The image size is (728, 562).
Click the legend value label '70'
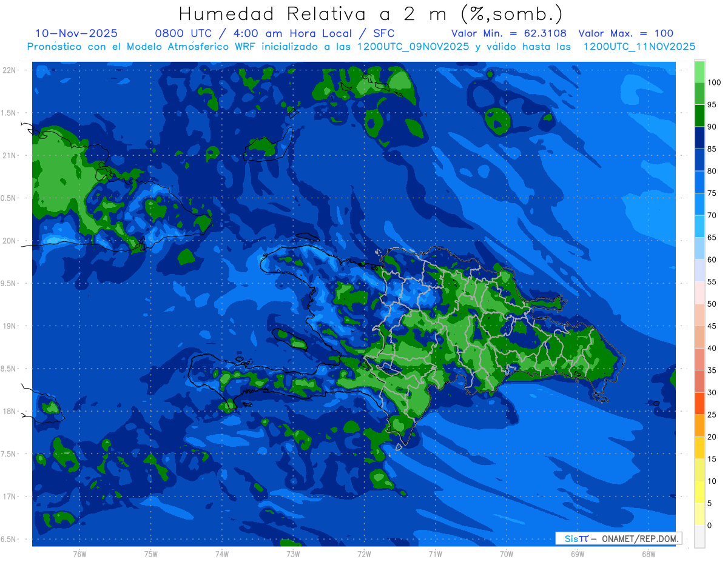pos(712,215)
